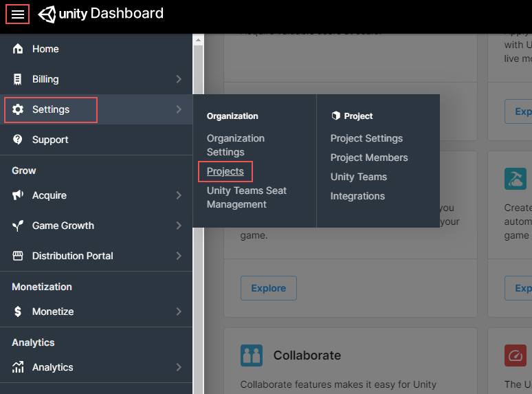Open the Projects link
The image size is (532, 394).
(225, 171)
